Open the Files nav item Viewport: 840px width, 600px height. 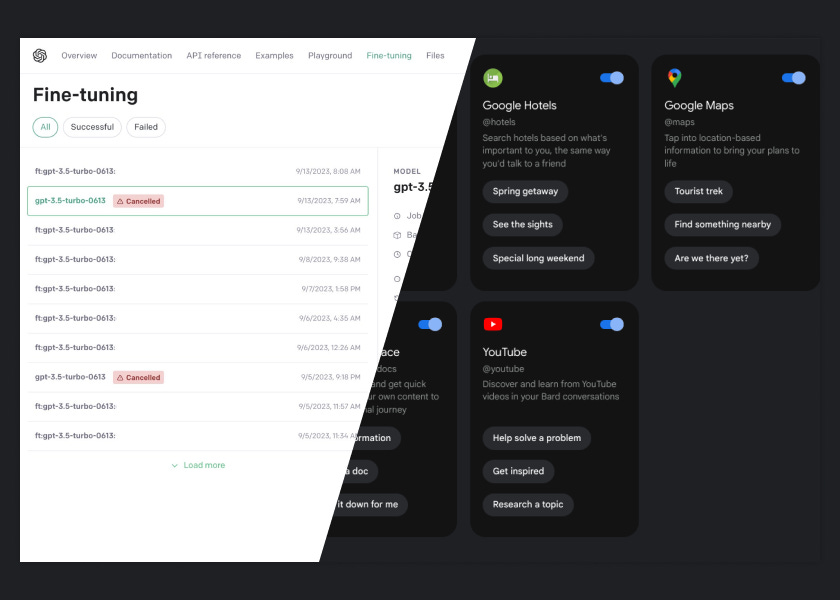(435, 56)
